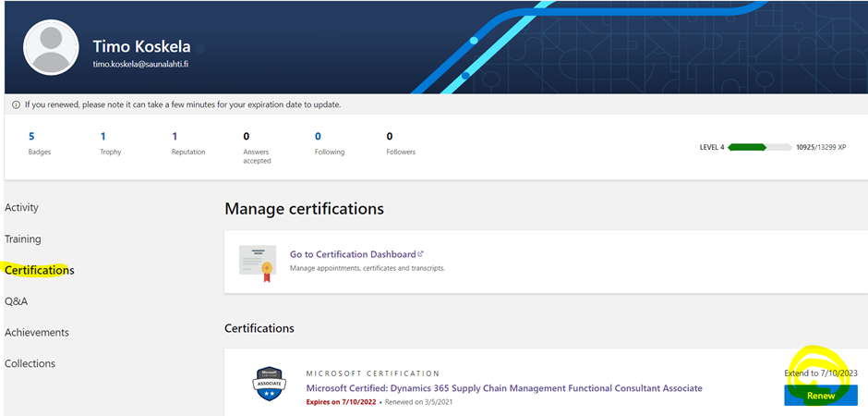The width and height of the screenshot is (868, 416).
Task: Click the info icon in renewal notice
Action: 16,104
